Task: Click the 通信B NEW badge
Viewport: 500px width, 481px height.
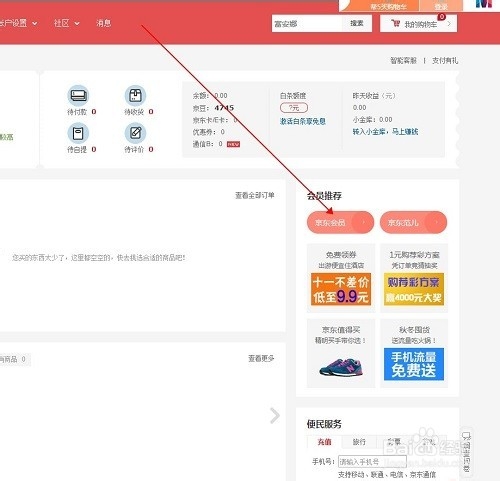Action: (233, 144)
